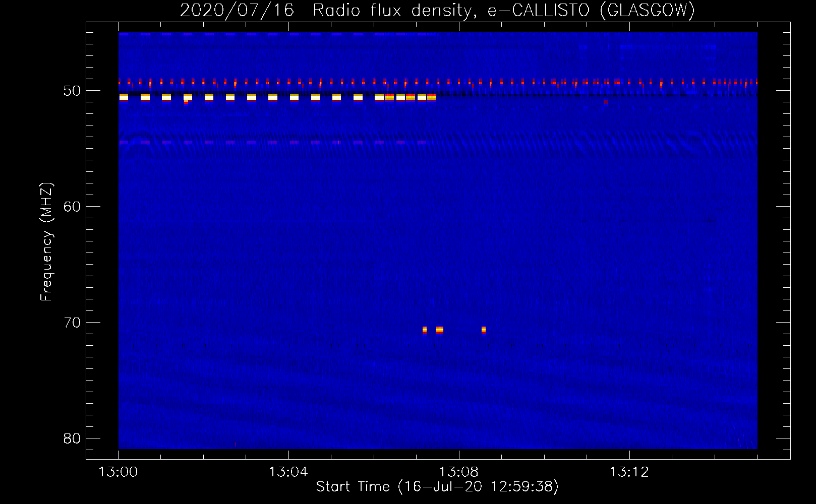Click the plot title mentioning e-CALLISTO (GLASGOW)
816x504 pixels.
(x=437, y=10)
